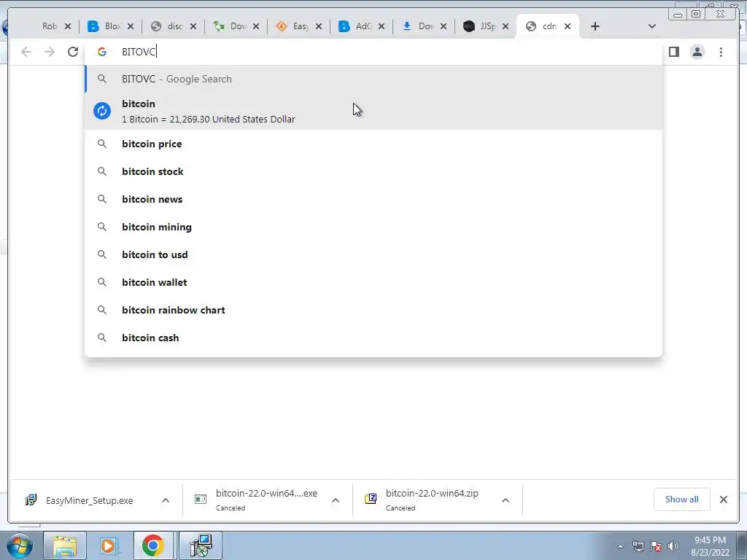Screen dimensions: 747x560
Task: Open the volume speaker tray icon
Action: tap(673, 546)
